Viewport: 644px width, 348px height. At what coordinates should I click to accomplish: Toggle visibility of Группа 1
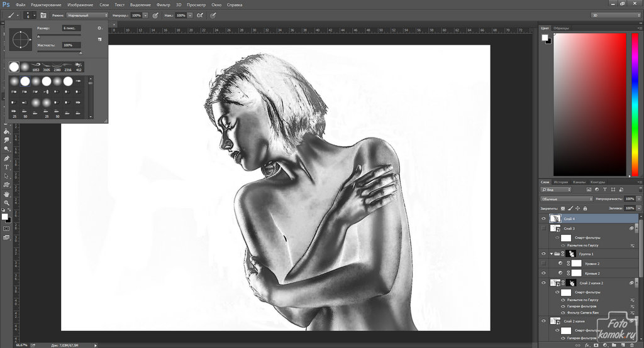pyautogui.click(x=545, y=253)
